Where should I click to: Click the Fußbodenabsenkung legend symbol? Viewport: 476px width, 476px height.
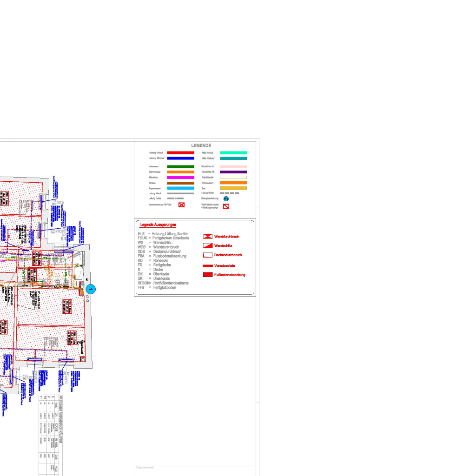(208, 275)
